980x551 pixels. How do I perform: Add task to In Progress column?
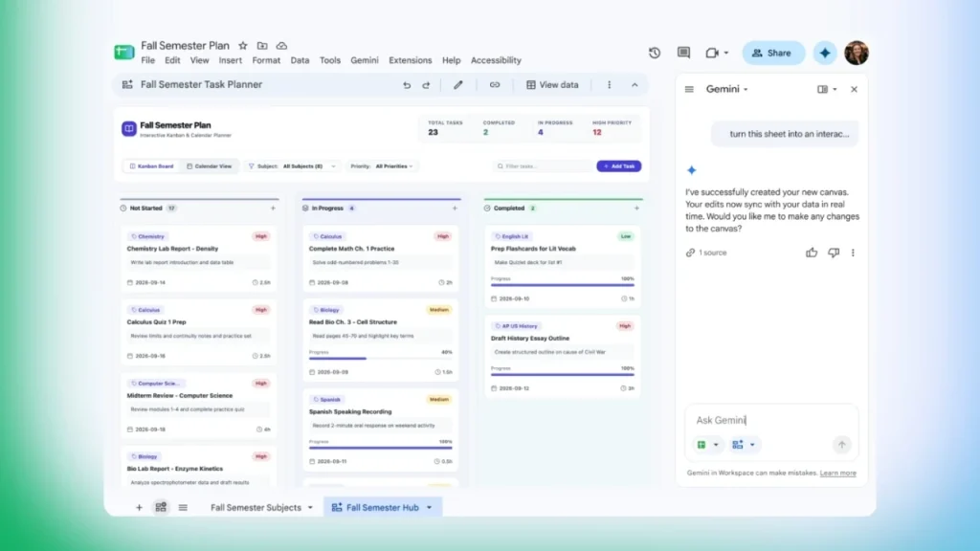455,208
